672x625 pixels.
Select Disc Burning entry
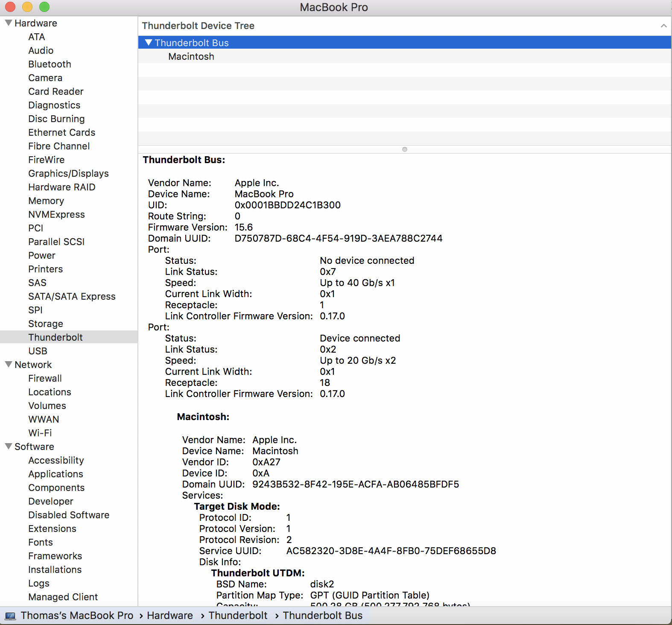click(x=56, y=119)
